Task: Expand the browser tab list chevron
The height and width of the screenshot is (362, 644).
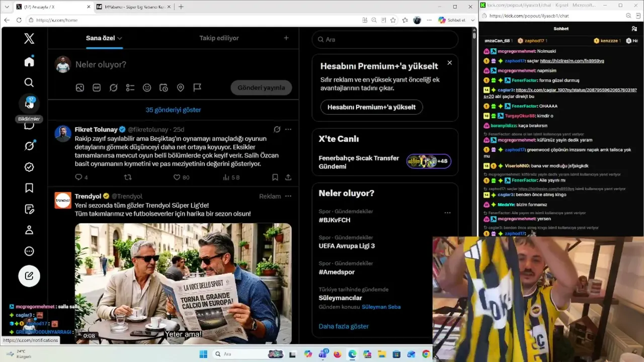Action: pos(7,7)
